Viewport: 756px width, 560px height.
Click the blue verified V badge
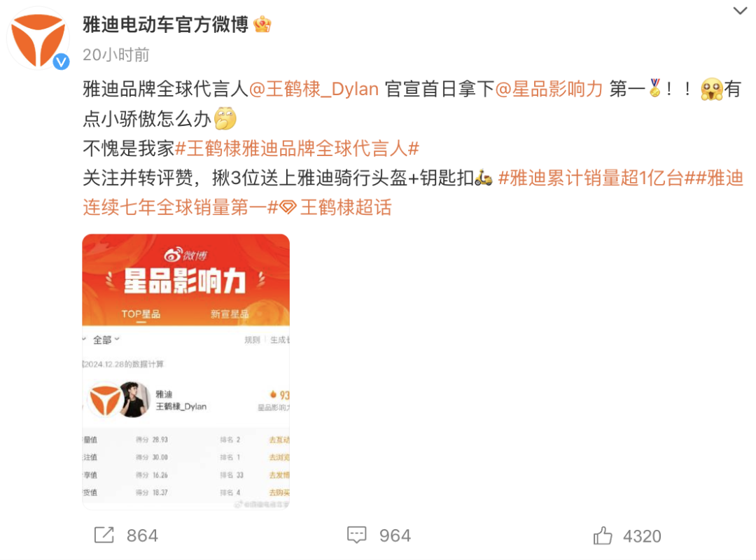[61, 62]
